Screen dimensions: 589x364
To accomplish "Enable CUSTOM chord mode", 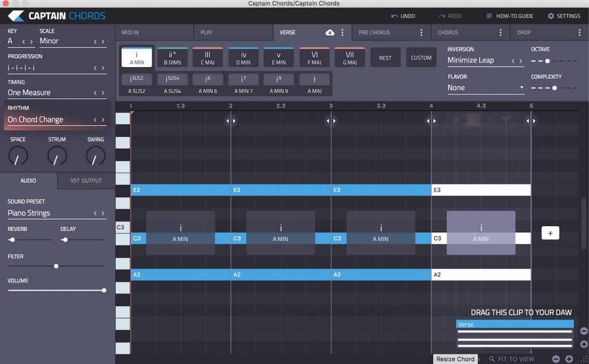I will coord(421,57).
